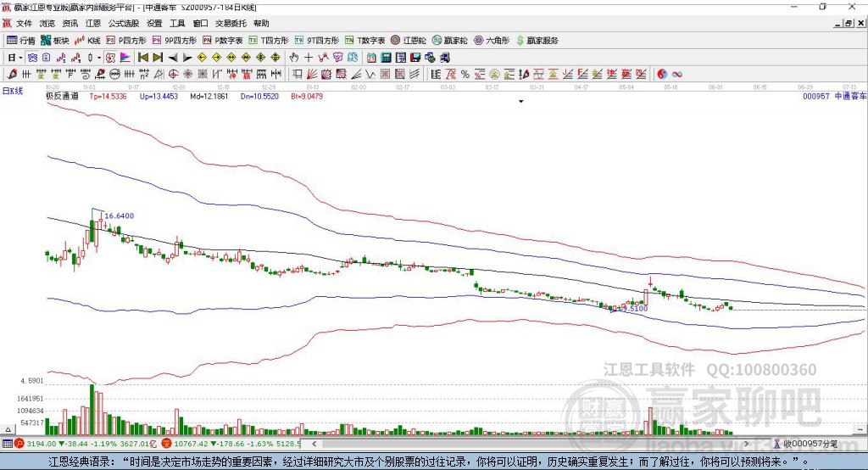Open the 帮助 menu
Viewport: 868px width, 470px height.
(261, 23)
